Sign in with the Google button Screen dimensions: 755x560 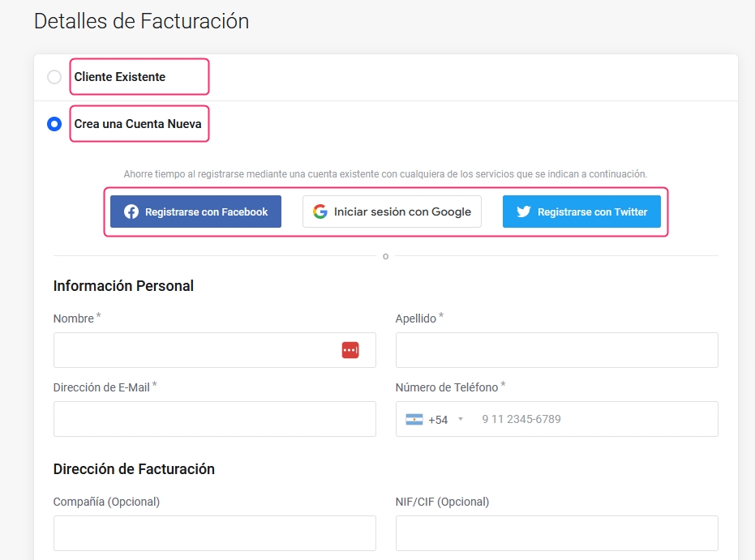[392, 212]
